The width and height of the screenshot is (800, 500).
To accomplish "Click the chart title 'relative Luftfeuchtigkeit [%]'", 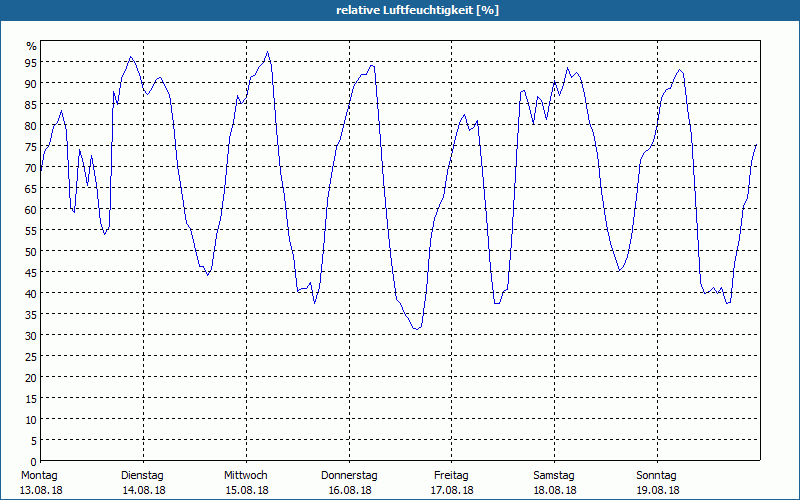I will pyautogui.click(x=417, y=10).
